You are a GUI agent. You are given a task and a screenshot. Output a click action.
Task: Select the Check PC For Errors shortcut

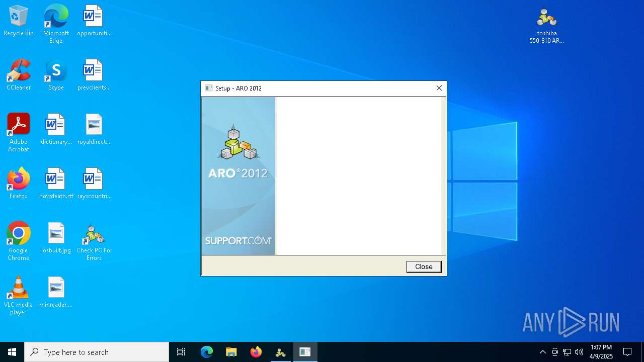pos(94,241)
